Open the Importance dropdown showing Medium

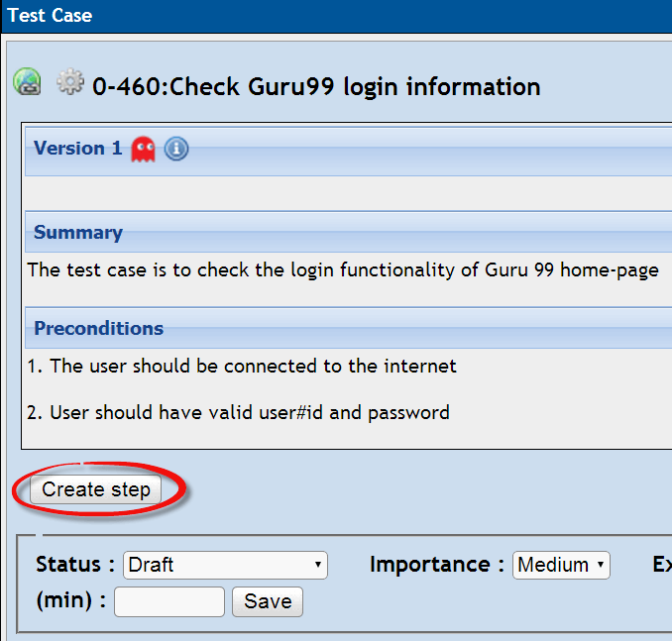tap(561, 566)
